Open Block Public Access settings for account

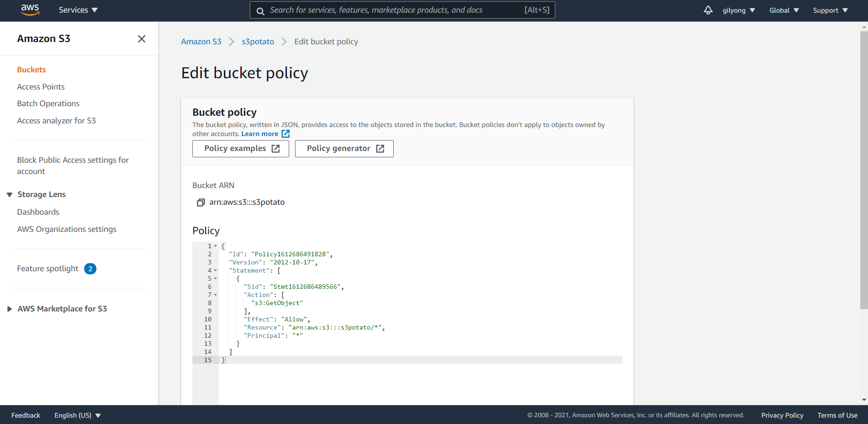(x=73, y=165)
